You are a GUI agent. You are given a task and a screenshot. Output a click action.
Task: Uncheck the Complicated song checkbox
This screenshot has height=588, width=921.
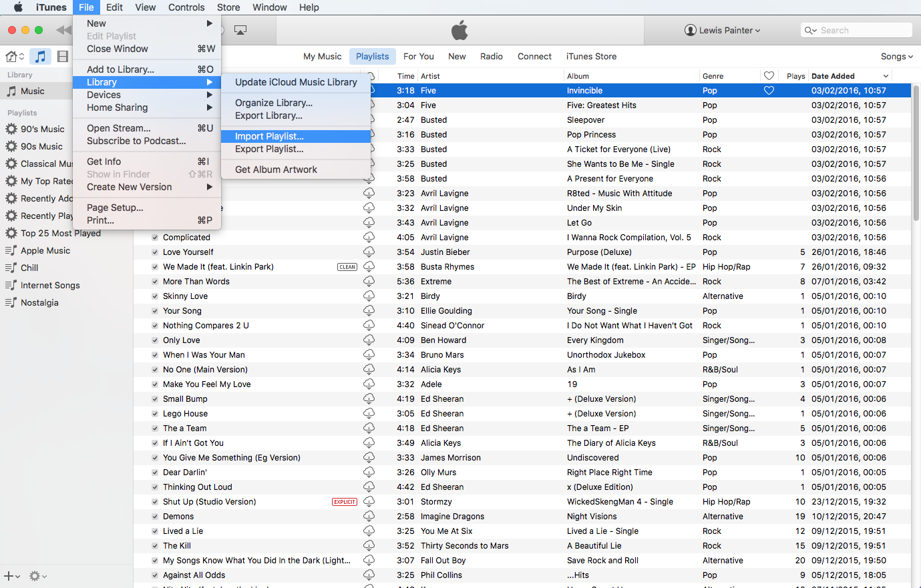coord(155,238)
